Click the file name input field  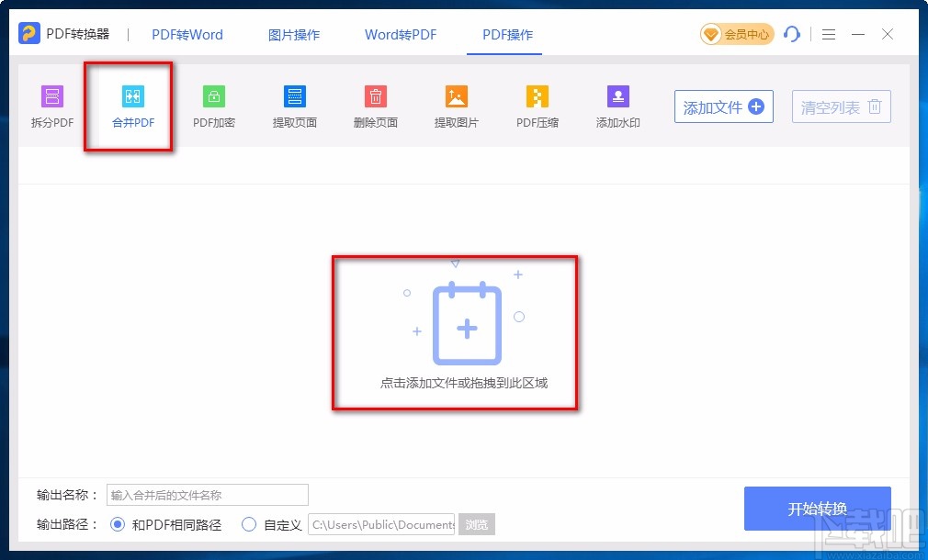(207, 495)
